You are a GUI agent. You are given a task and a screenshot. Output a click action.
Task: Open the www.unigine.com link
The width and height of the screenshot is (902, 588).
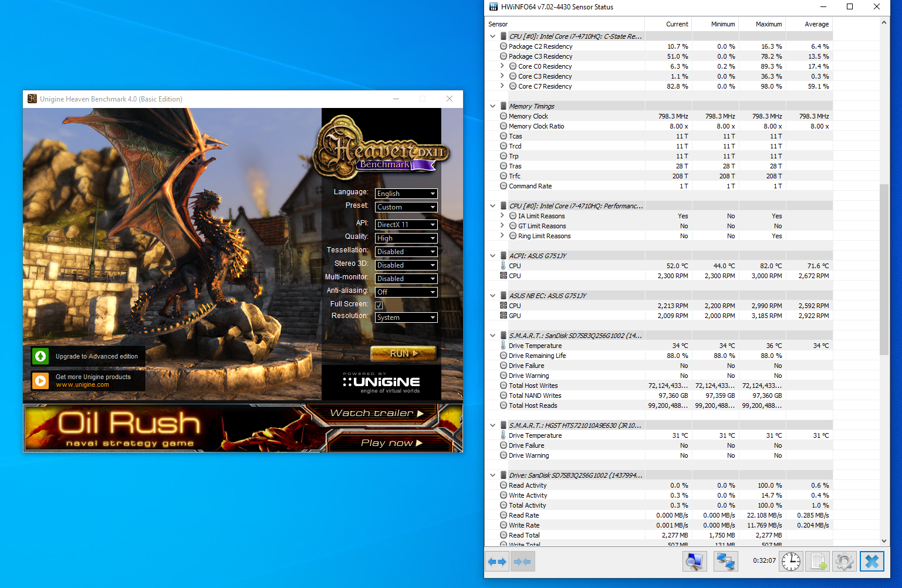click(82, 385)
